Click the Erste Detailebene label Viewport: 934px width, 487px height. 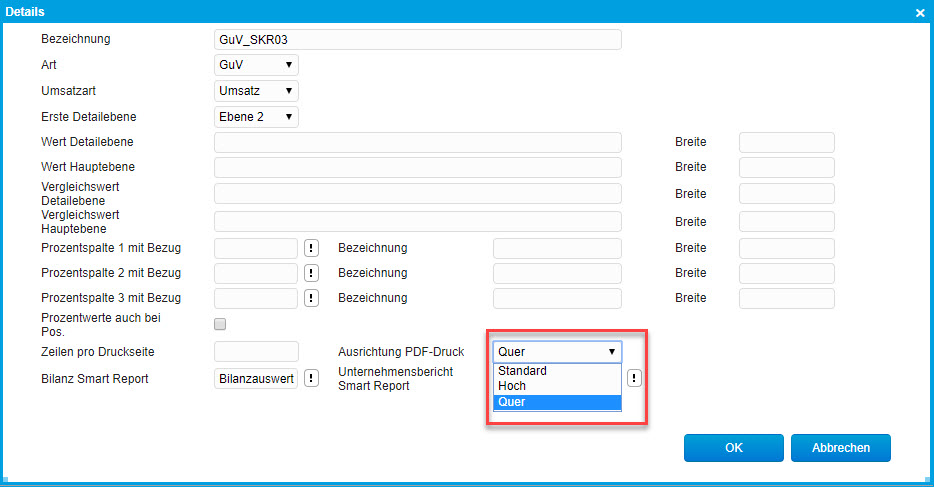(x=89, y=117)
